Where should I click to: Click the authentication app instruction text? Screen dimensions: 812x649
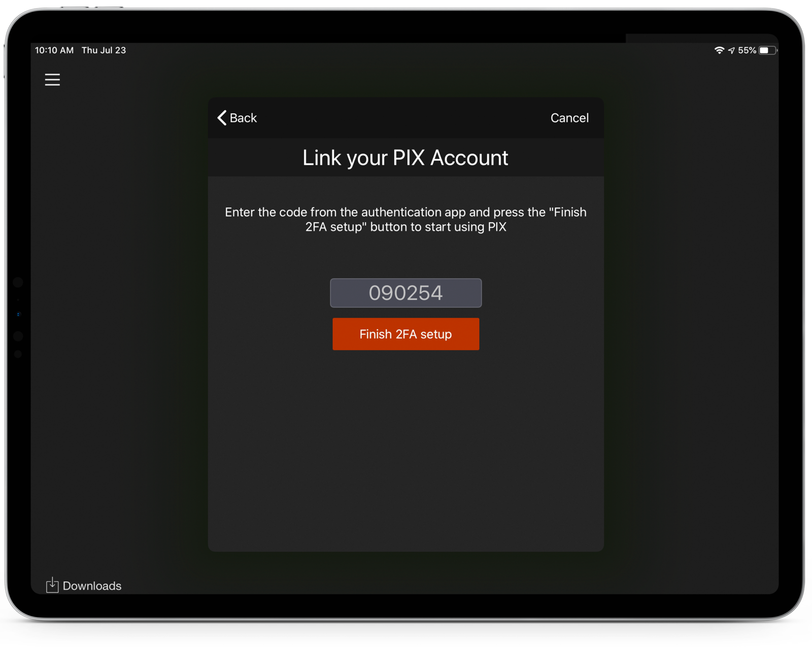(405, 219)
